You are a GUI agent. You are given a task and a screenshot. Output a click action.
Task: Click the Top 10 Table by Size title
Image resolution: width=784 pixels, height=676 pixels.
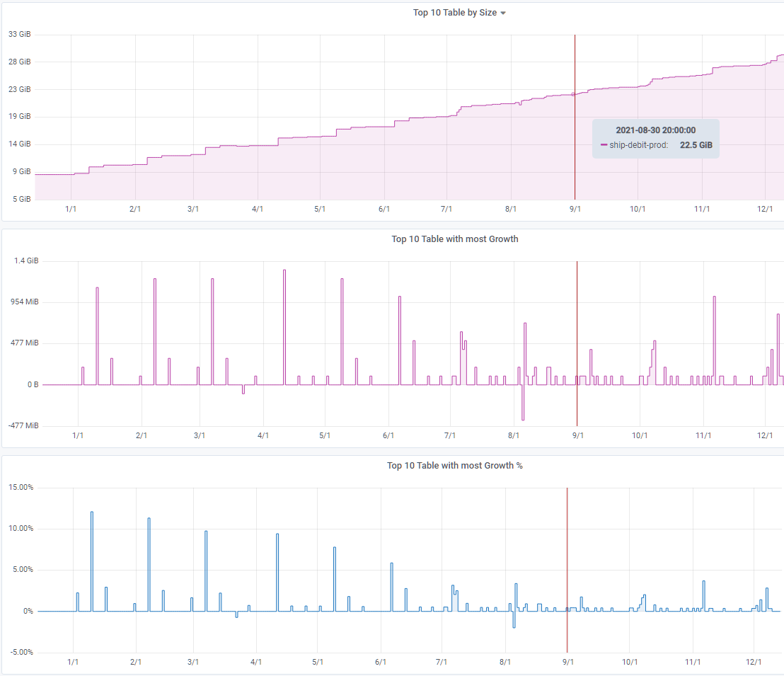pos(454,13)
